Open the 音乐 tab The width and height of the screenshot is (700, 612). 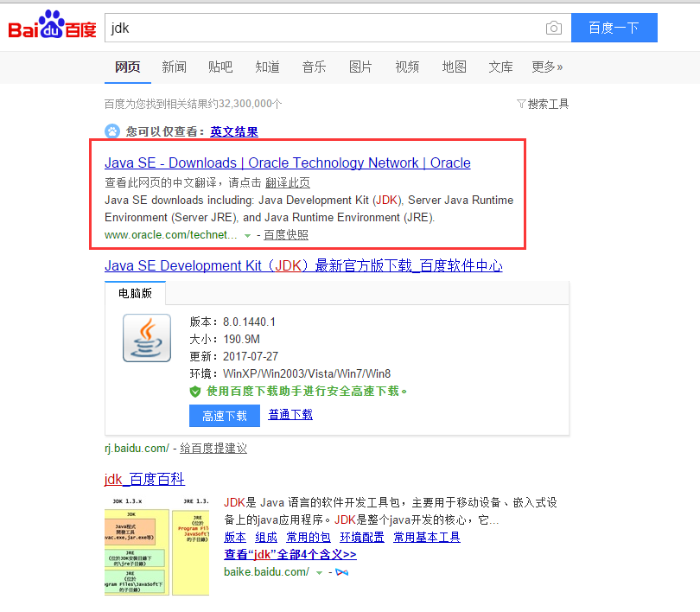point(314,67)
